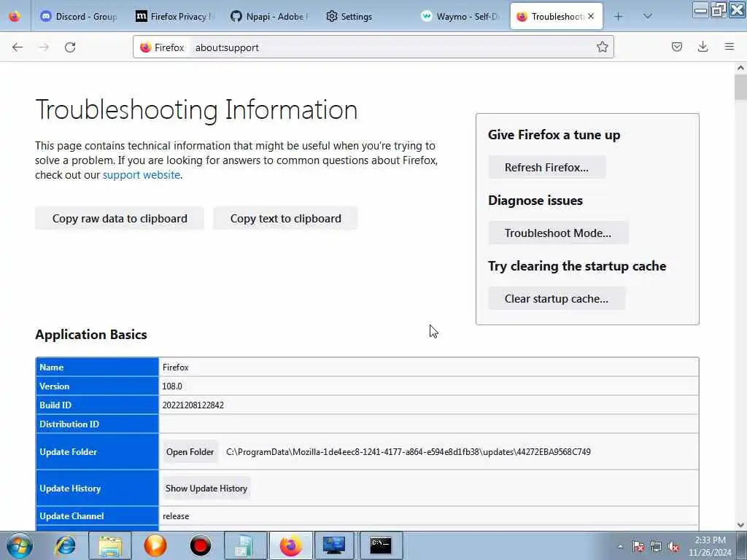This screenshot has height=560, width=747.
Task: Switch to the Firefox Privacy Notice tab
Action: [x=174, y=17]
